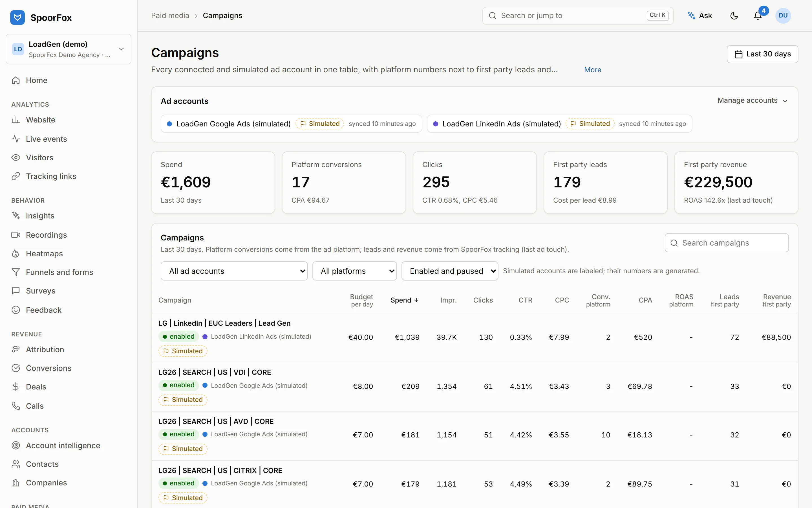This screenshot has height=508, width=812.
Task: Open Attribution icon in Revenue section
Action: point(16,349)
